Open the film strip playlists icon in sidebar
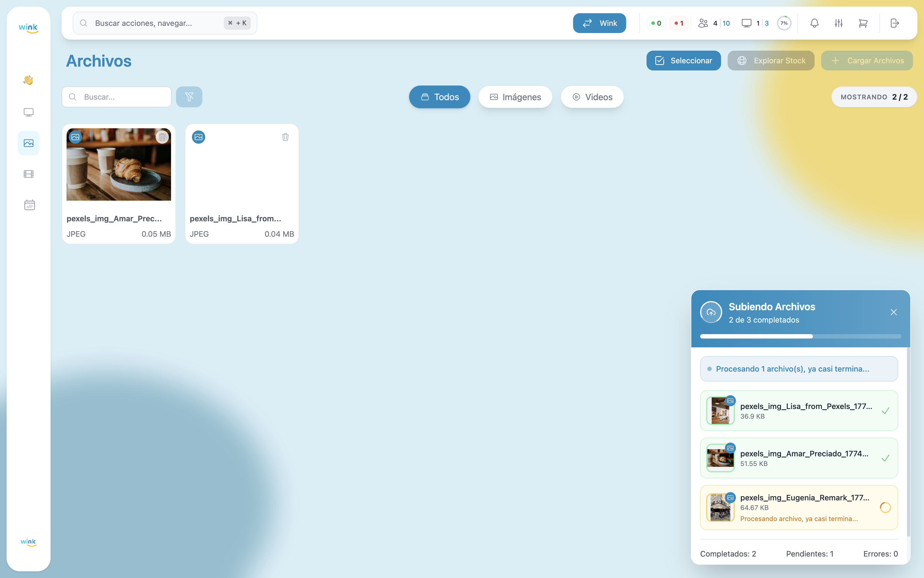924x578 pixels. pyautogui.click(x=29, y=174)
